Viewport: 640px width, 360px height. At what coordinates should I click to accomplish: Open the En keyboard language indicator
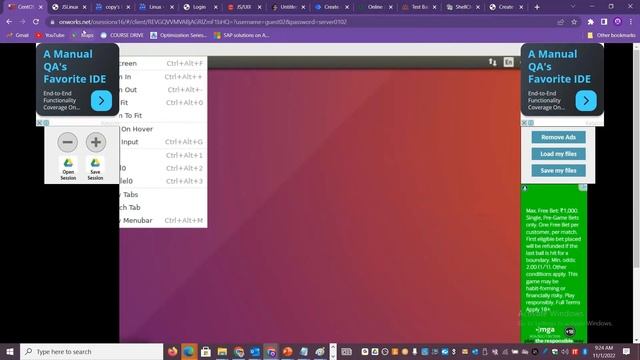pos(508,62)
